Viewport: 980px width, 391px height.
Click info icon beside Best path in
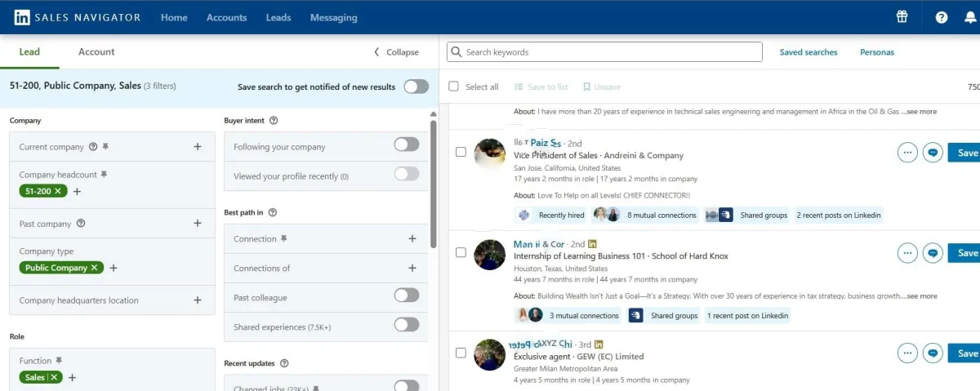(x=273, y=212)
